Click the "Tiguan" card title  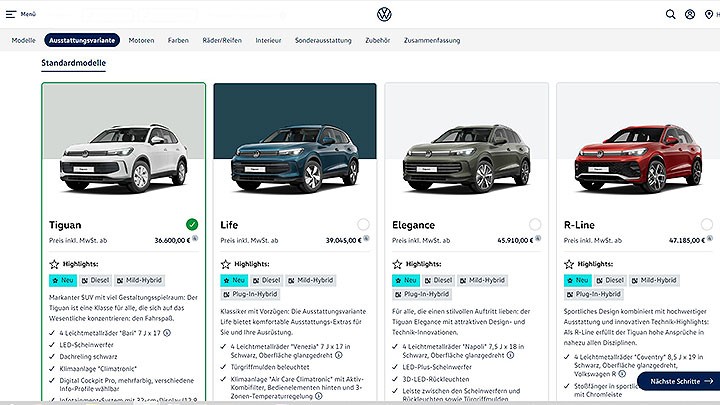[x=65, y=225]
